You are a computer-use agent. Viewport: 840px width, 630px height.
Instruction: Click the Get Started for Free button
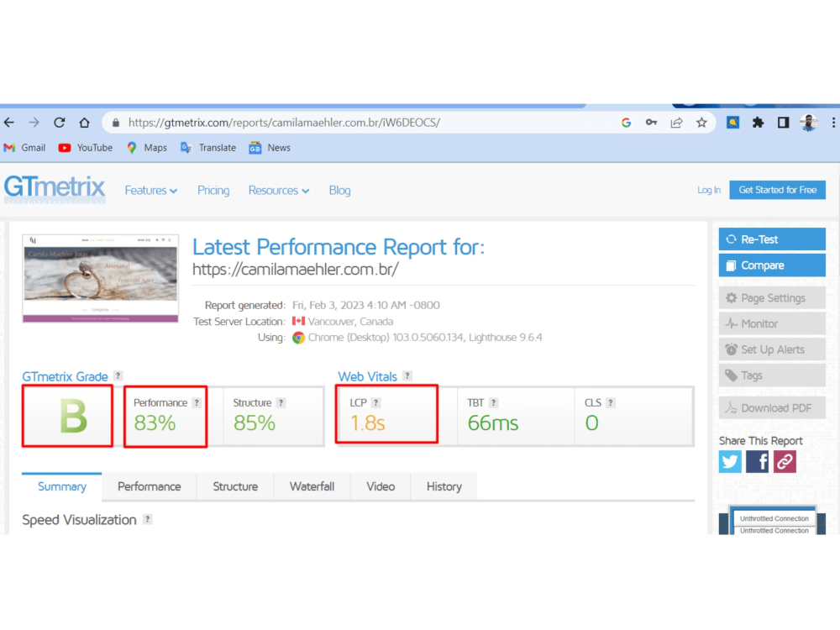pyautogui.click(x=777, y=190)
